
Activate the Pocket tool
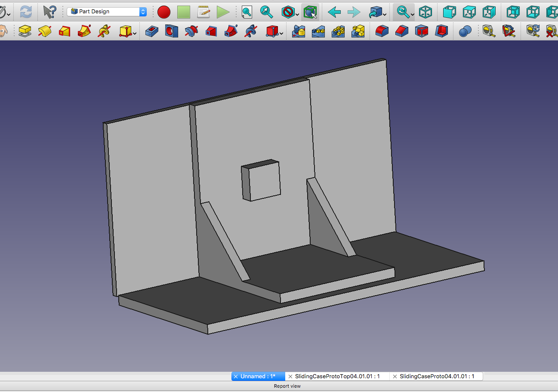(151, 31)
